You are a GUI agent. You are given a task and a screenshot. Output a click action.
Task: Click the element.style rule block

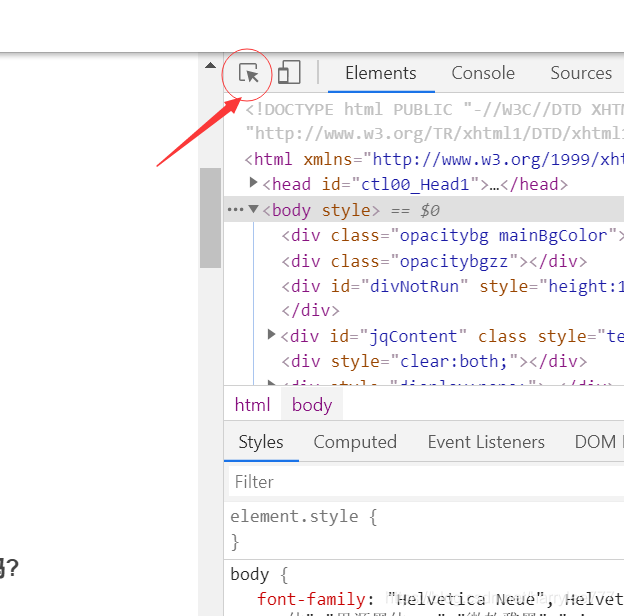pyautogui.click(x=424, y=530)
